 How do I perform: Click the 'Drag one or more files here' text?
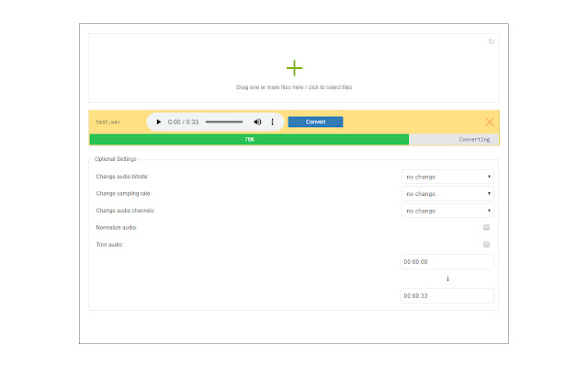294,87
